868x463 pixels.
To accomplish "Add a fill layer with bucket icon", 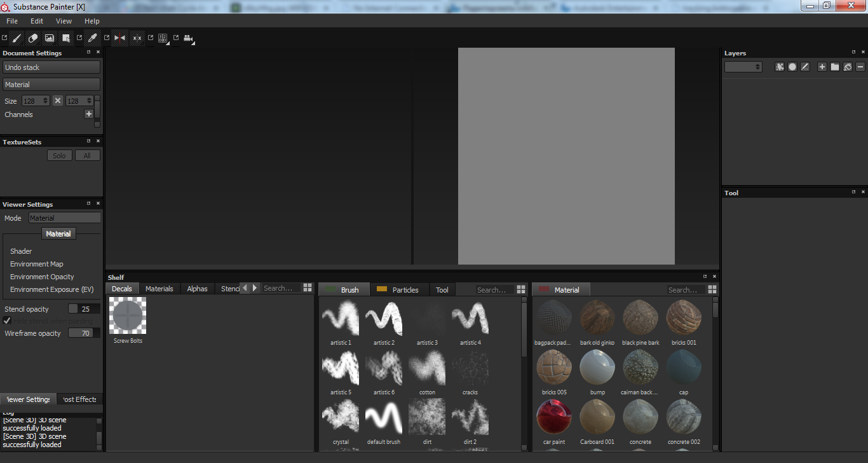I will 847,67.
